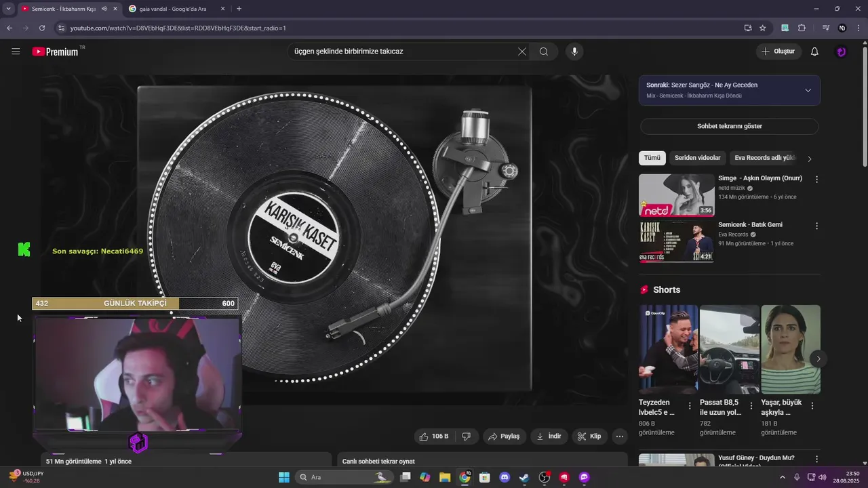Open OBS Studio from the taskbar
The height and width of the screenshot is (488, 868).
[544, 477]
